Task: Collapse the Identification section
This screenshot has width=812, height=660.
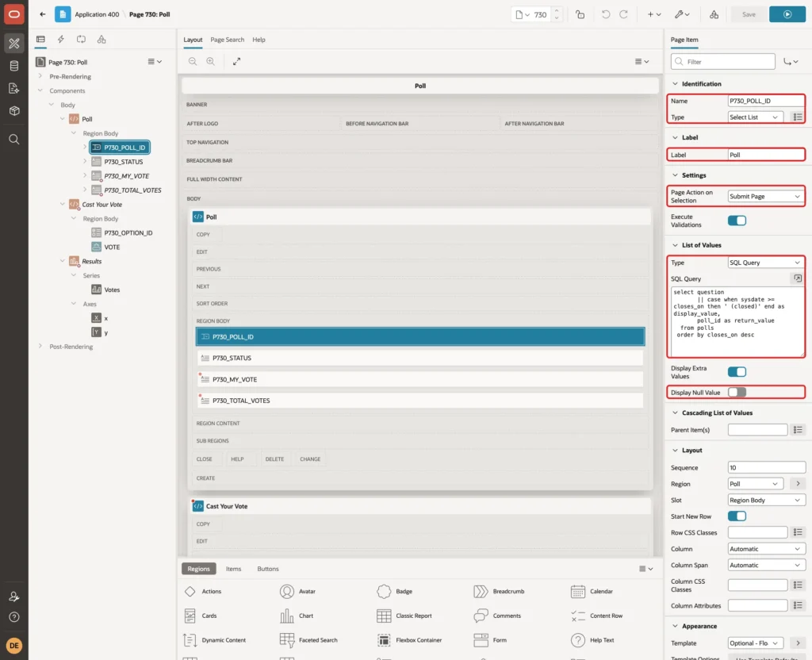Action: coord(675,84)
